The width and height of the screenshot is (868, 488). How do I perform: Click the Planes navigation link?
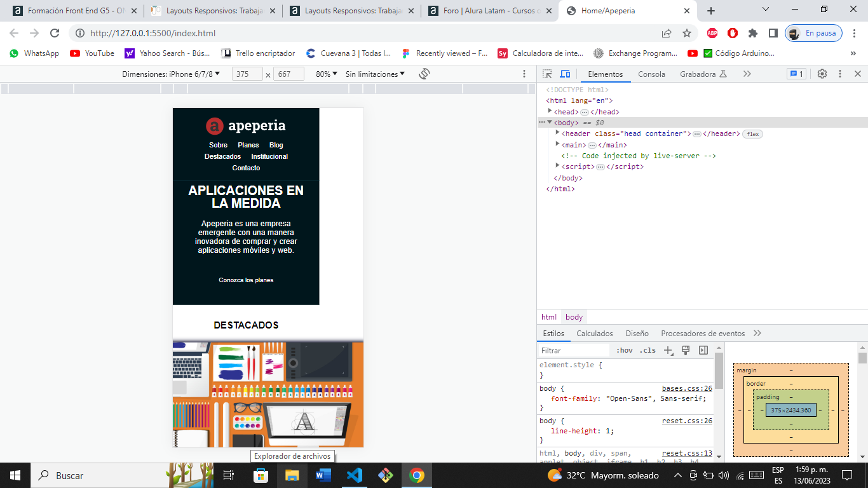coord(248,145)
